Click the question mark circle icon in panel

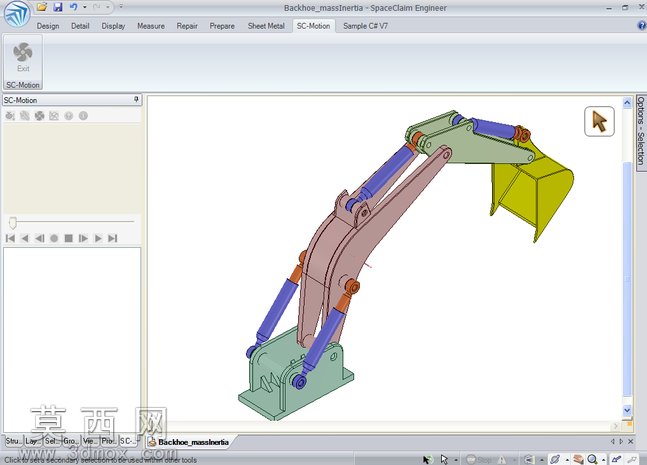click(68, 116)
